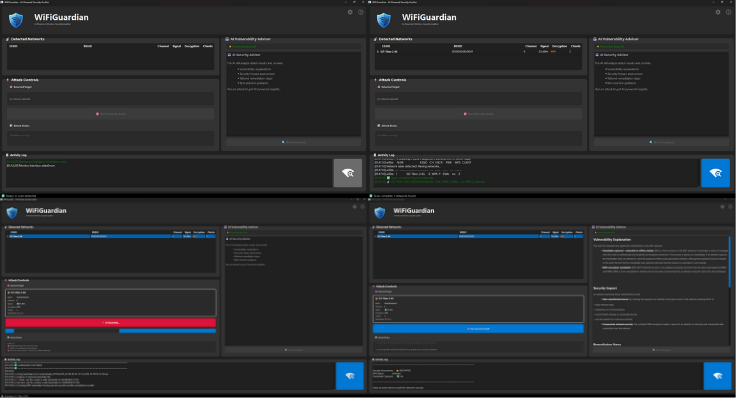Click 'Scan complete' status bar text
The width and height of the screenshot is (736, 398).
[395, 196]
